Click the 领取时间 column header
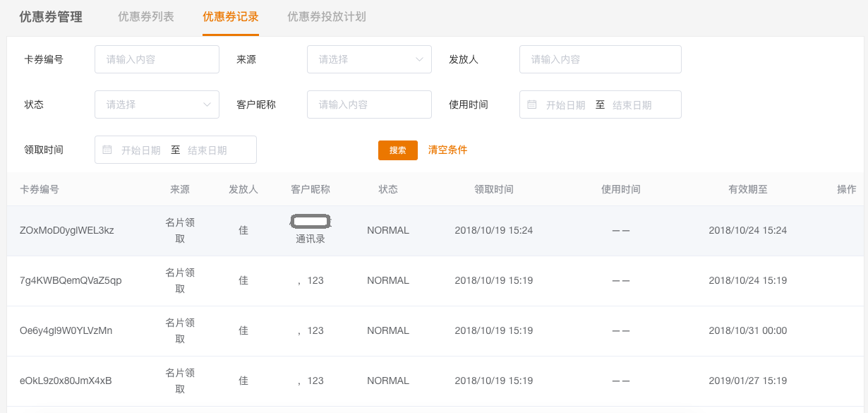The image size is (868, 413). coord(493,189)
